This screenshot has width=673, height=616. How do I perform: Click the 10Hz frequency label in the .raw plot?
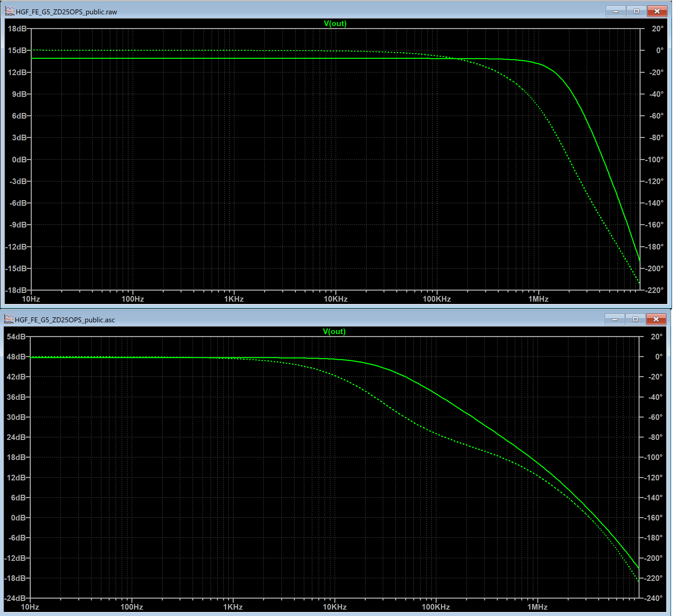click(31, 299)
